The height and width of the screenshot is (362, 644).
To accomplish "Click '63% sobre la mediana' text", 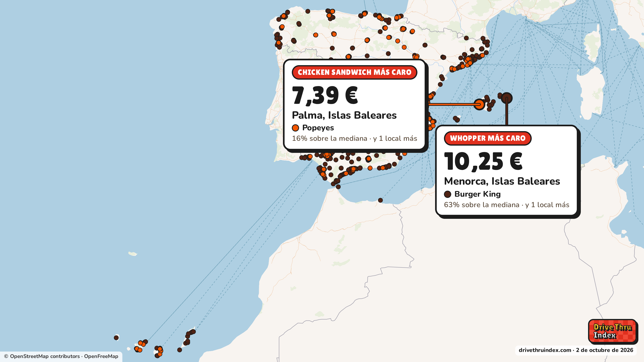I will click(x=482, y=205).
